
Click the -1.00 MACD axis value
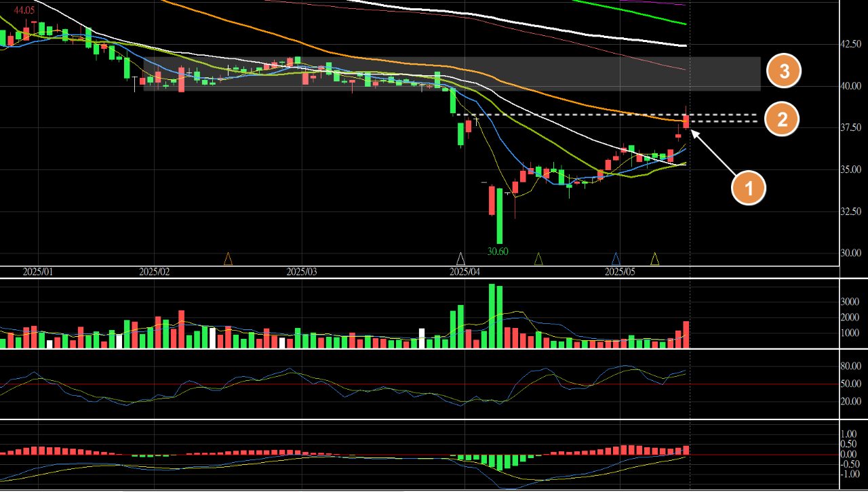click(x=850, y=474)
